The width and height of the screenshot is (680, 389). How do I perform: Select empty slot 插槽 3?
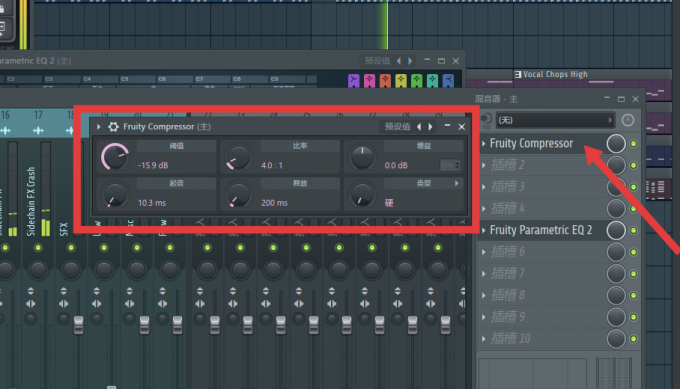[507, 187]
